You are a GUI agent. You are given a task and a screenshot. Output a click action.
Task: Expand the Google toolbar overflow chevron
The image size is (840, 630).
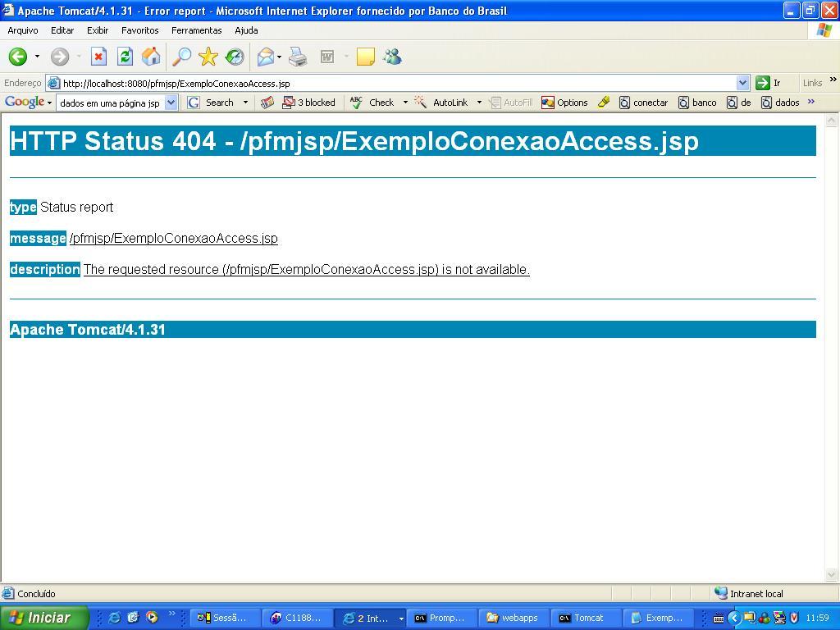(x=811, y=101)
